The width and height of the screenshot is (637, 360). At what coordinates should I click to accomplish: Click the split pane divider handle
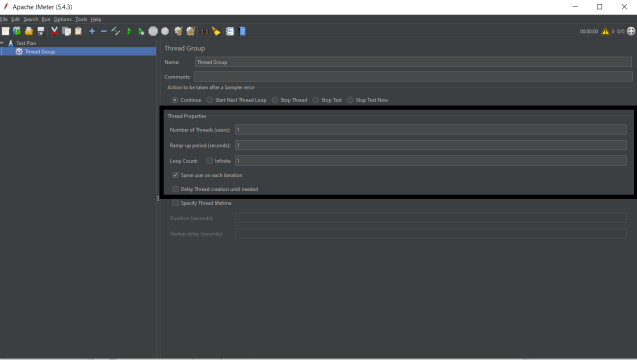pyautogui.click(x=158, y=198)
